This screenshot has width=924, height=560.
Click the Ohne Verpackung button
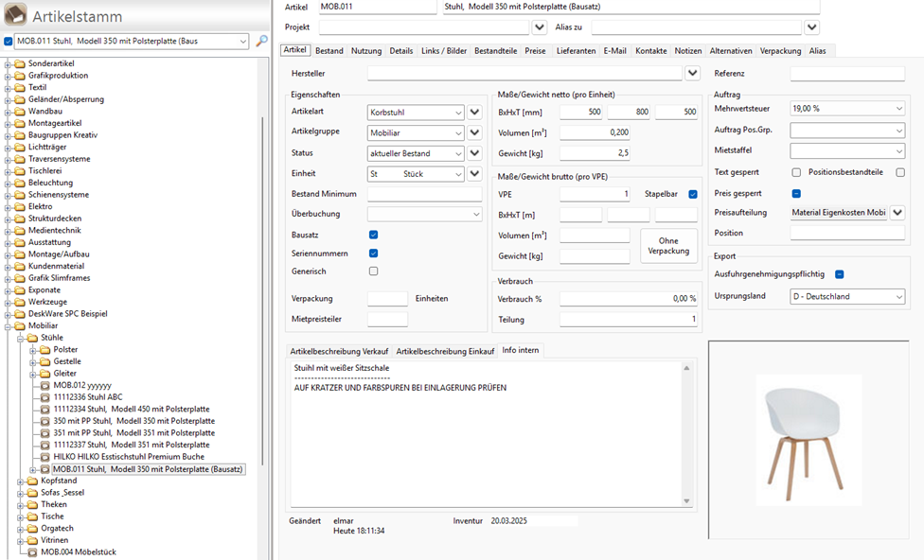coord(668,246)
